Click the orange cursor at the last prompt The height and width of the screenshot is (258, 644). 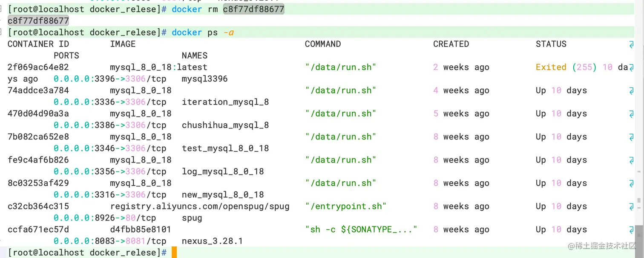[x=174, y=252]
